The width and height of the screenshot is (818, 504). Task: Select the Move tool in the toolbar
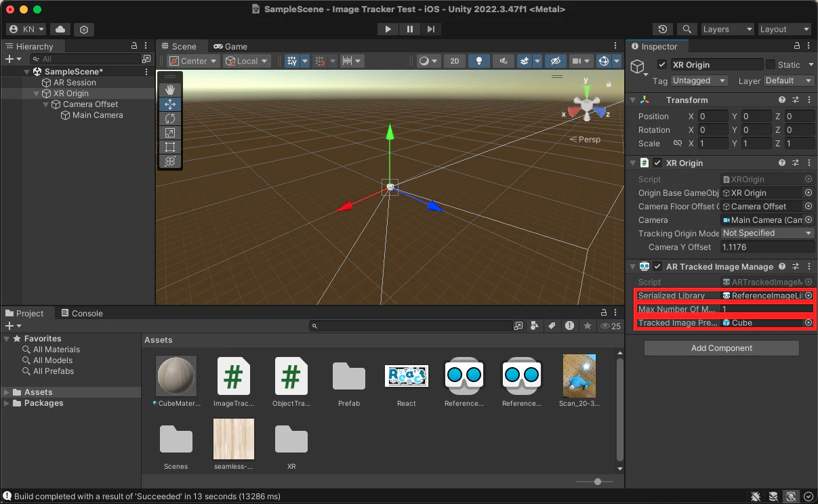point(169,104)
